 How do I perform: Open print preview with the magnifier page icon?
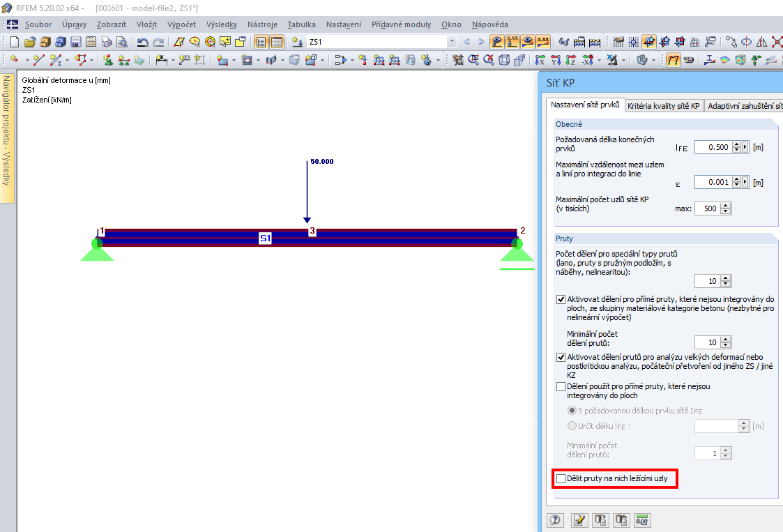(121, 42)
